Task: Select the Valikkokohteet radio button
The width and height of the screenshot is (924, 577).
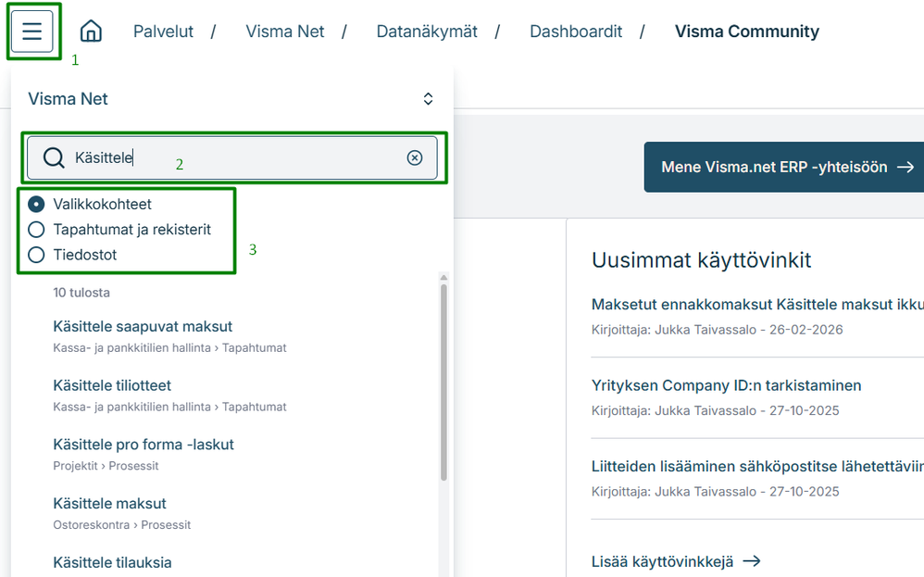Action: (x=36, y=204)
